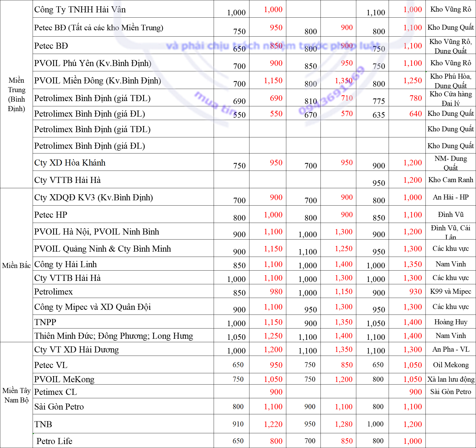The width and height of the screenshot is (476, 448).
Task: Click the TNPP company cell
Action: click(123, 322)
